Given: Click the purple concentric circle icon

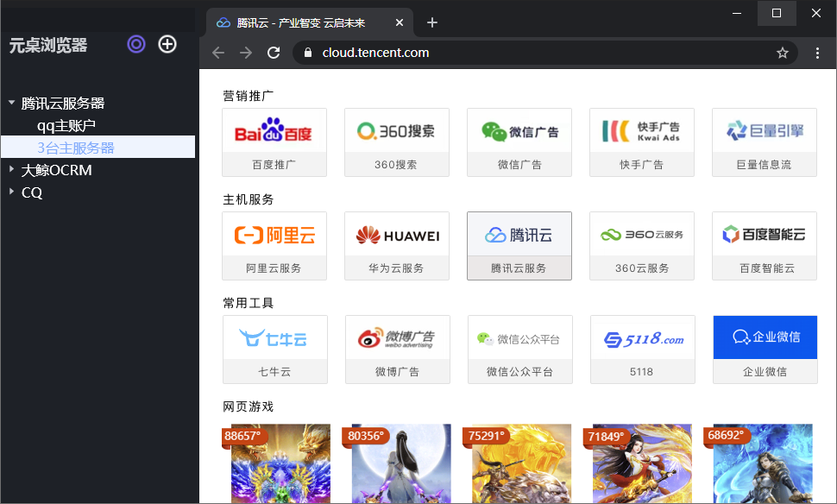Looking at the screenshot, I should [136, 44].
